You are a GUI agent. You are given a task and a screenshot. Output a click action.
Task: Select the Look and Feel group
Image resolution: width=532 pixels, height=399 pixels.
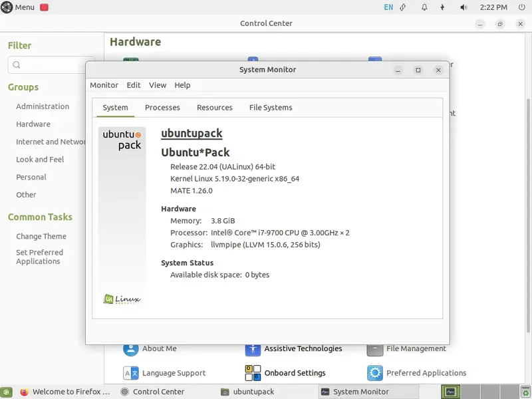[40, 160]
